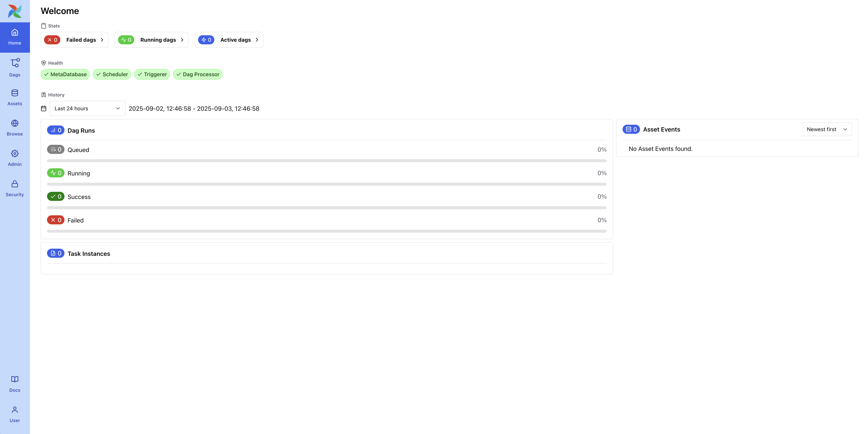Open the User profile menu
Screen dimensions: 868x434
[15, 414]
